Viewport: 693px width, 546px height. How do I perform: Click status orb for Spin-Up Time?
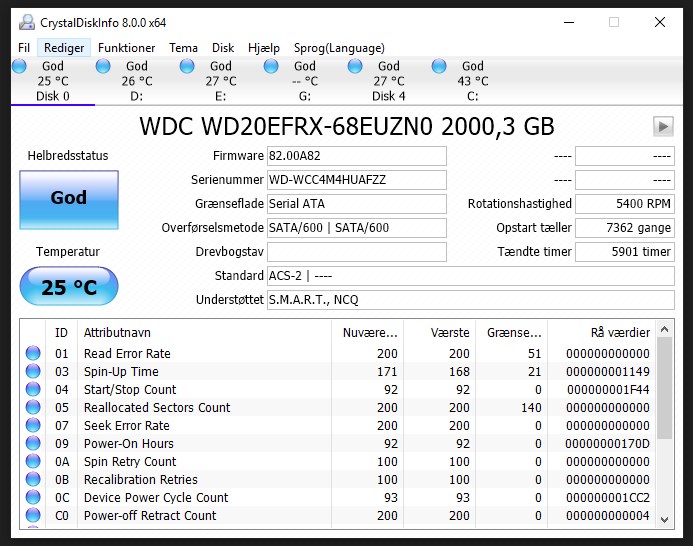33,371
